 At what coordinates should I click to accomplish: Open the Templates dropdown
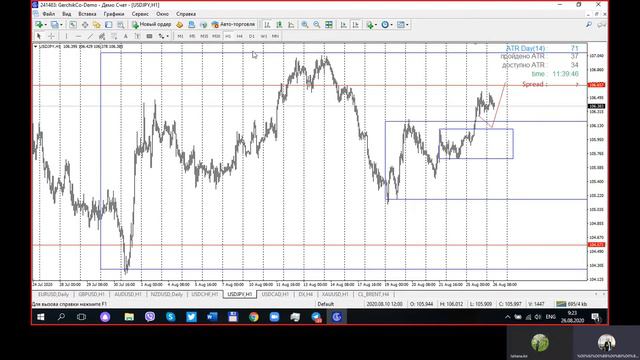point(402,25)
